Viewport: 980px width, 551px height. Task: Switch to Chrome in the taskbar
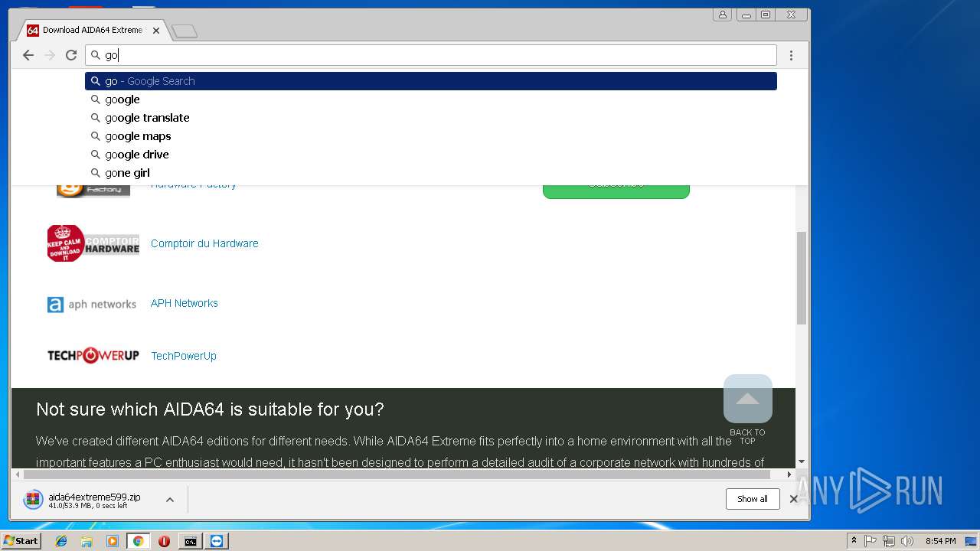pos(139,541)
